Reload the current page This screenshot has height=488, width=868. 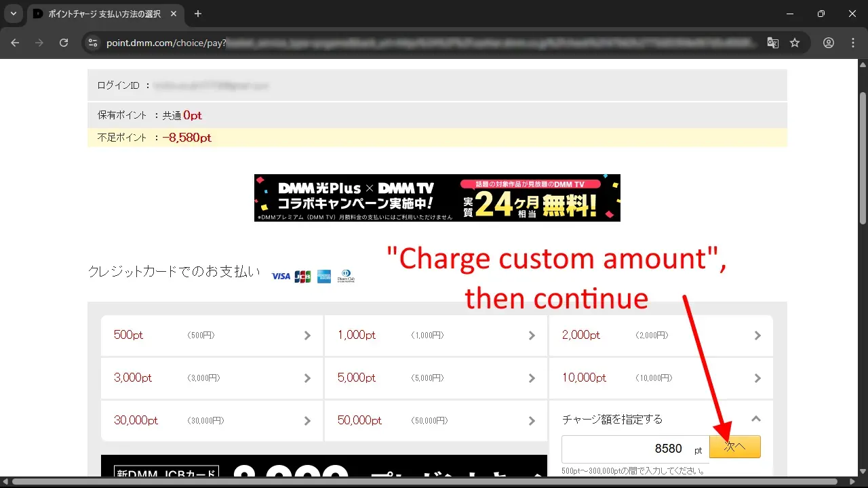(64, 43)
